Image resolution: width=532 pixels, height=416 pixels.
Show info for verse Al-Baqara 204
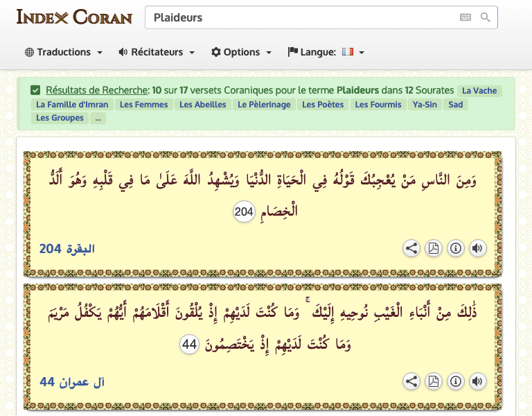pyautogui.click(x=455, y=248)
